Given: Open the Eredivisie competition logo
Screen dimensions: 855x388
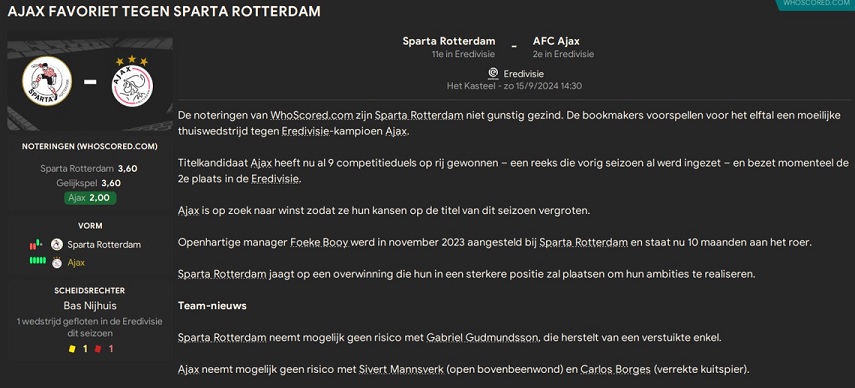Looking at the screenshot, I should [493, 73].
